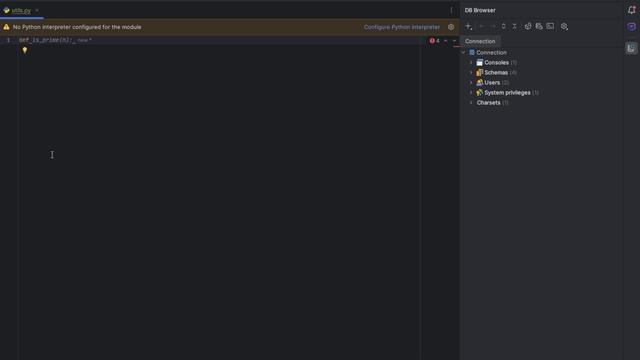Click the Consoles folder icon

coord(480,62)
